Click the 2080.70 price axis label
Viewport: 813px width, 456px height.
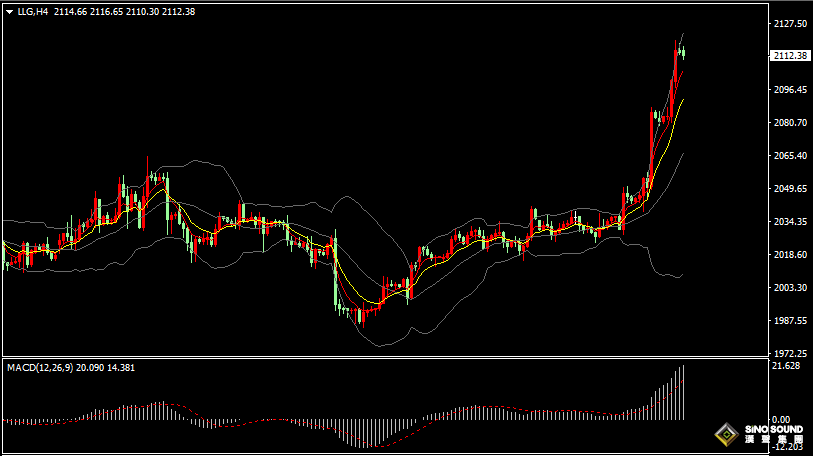[x=790, y=123]
